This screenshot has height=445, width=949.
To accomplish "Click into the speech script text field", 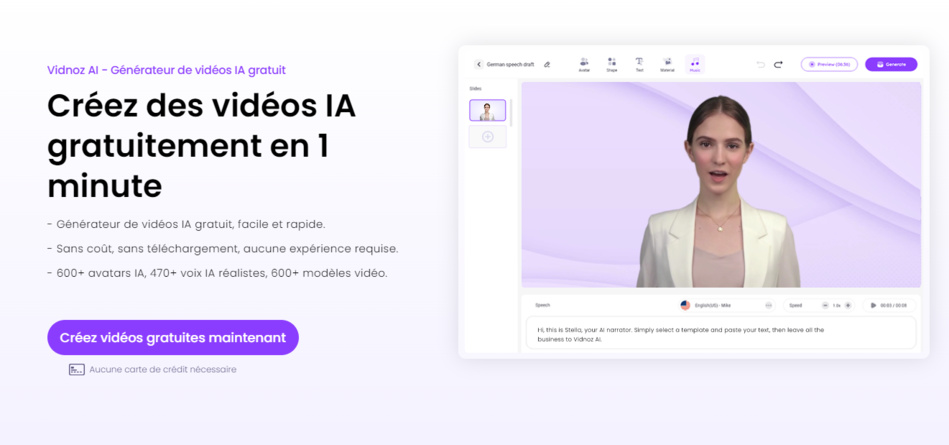I will [x=720, y=334].
